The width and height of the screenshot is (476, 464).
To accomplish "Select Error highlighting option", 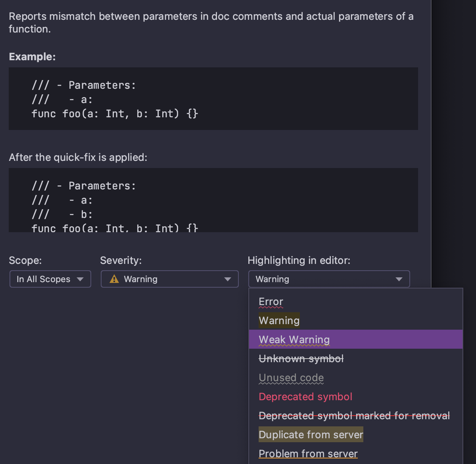I will pos(271,302).
